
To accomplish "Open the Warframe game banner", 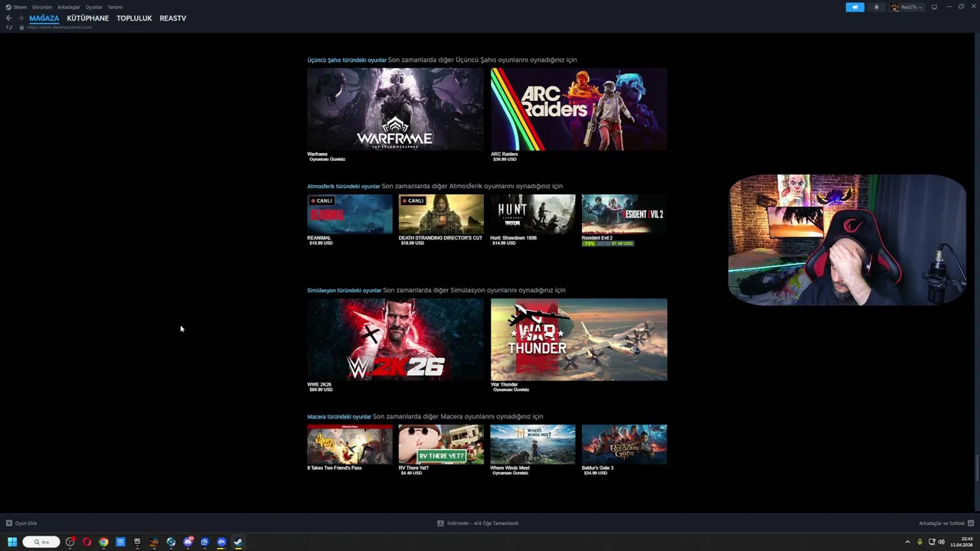I will [395, 109].
